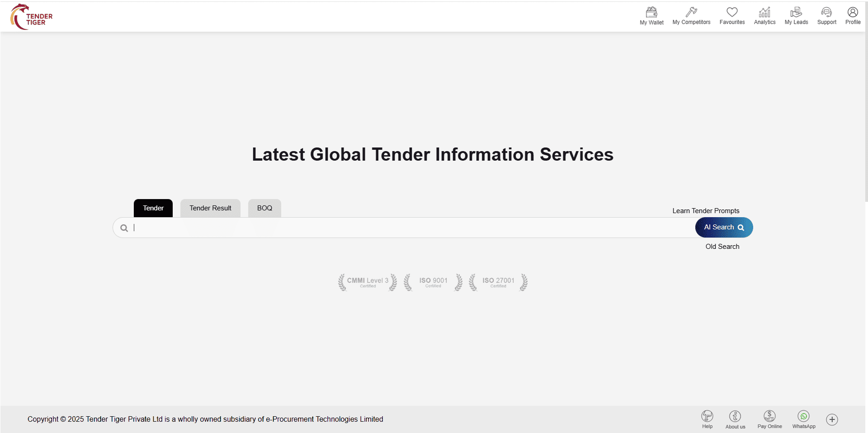Switch to the BOQ tab
Screen dimensions: 868x433
[264, 208]
